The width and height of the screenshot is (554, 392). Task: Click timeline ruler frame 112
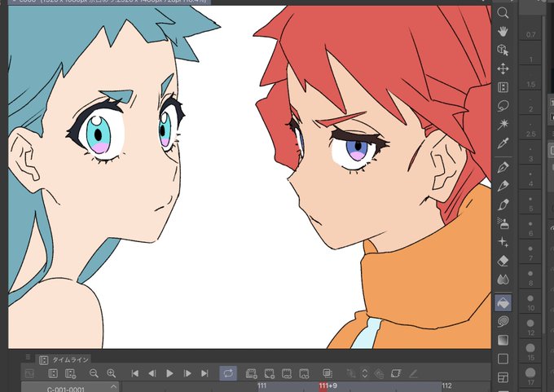click(x=446, y=385)
